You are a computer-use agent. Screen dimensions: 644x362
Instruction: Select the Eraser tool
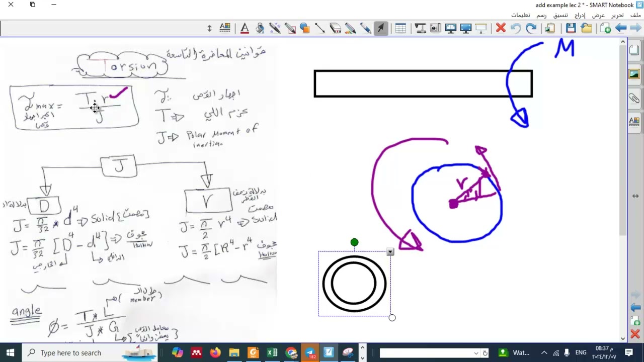pos(335,29)
